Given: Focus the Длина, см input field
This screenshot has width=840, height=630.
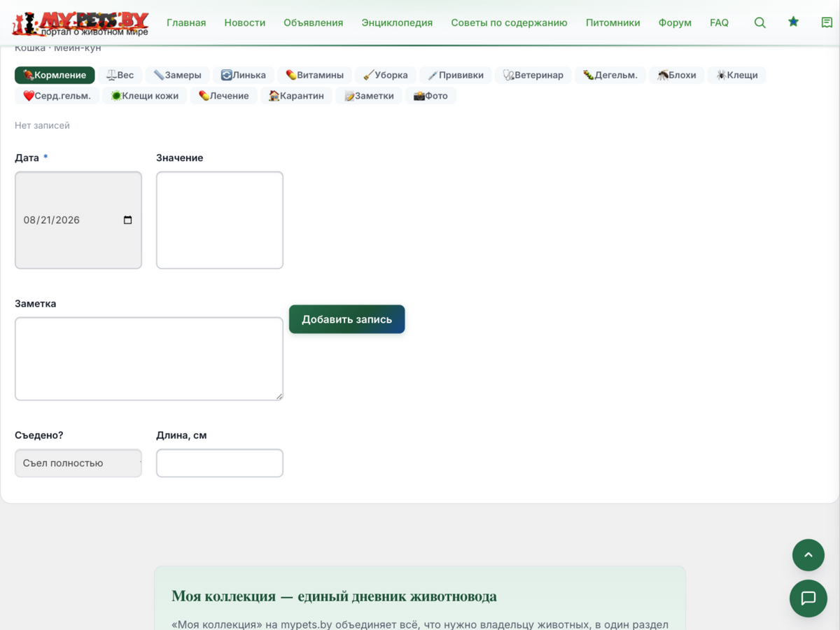Looking at the screenshot, I should pyautogui.click(x=220, y=463).
